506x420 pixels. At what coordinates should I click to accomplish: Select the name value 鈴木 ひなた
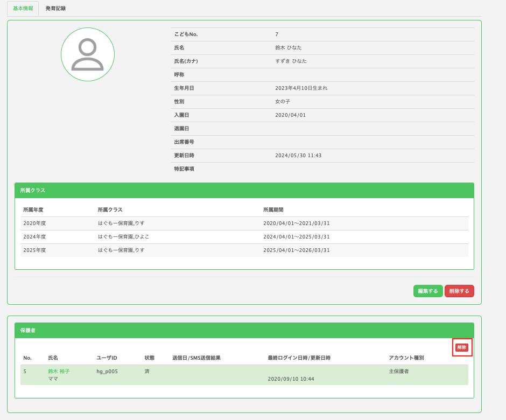(x=289, y=47)
